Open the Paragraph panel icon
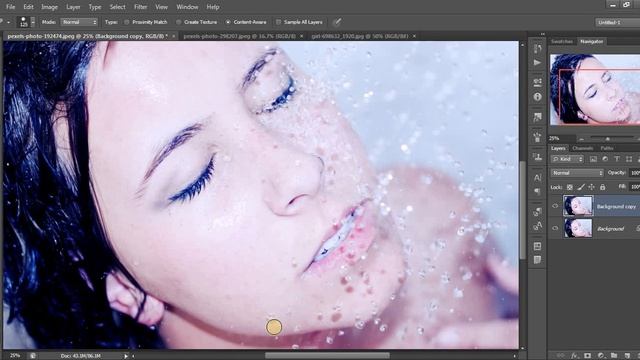Image resolution: width=640 pixels, height=360 pixels. (x=537, y=191)
